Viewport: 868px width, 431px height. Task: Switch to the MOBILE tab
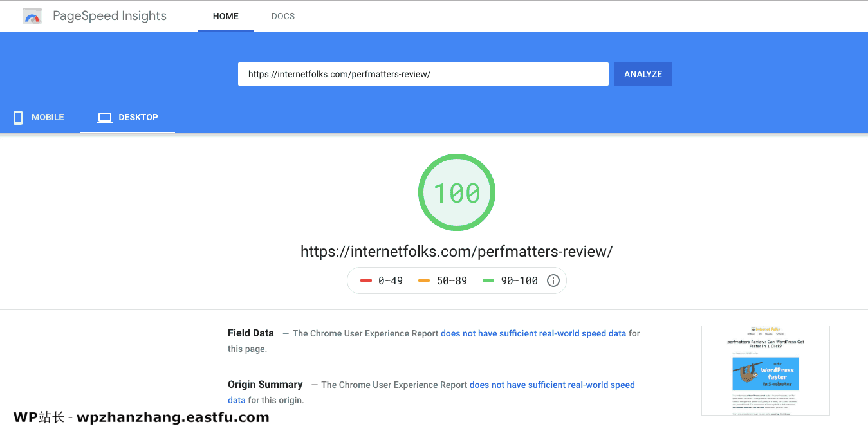coord(40,117)
